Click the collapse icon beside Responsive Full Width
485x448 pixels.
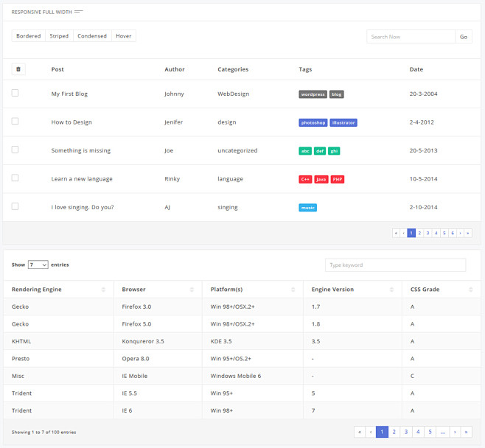79,12
